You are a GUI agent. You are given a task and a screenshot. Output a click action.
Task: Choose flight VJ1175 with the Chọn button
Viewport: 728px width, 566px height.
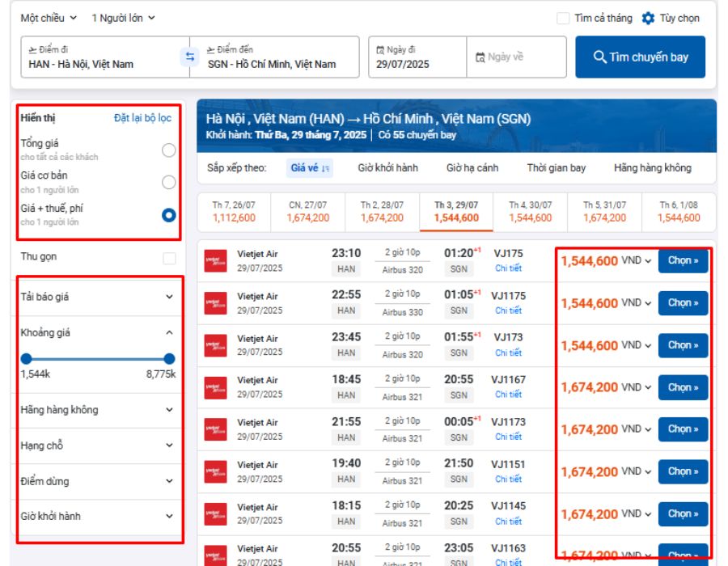683,303
